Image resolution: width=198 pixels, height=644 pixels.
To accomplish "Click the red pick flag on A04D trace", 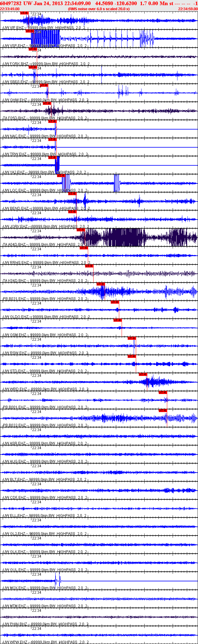I will pos(81,230).
